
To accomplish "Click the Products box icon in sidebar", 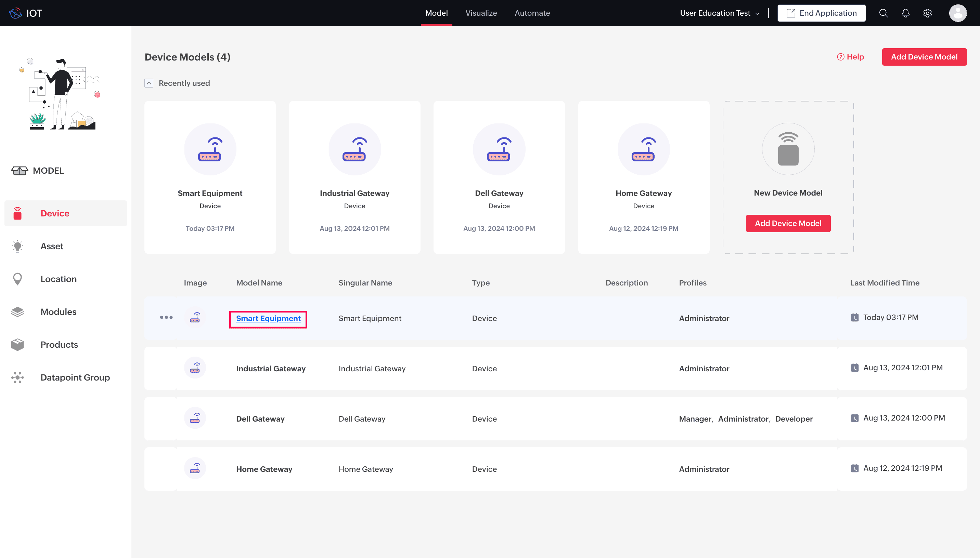I will click(x=18, y=345).
